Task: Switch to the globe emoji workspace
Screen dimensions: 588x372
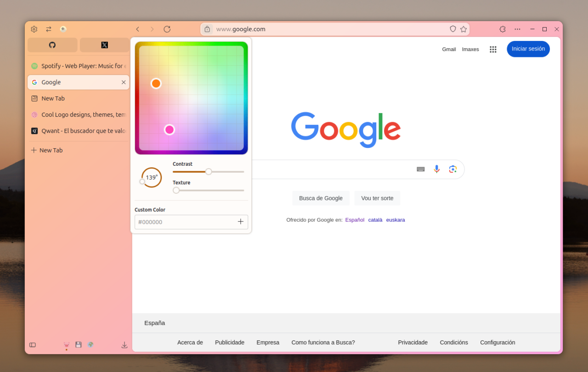Action: tap(90, 344)
